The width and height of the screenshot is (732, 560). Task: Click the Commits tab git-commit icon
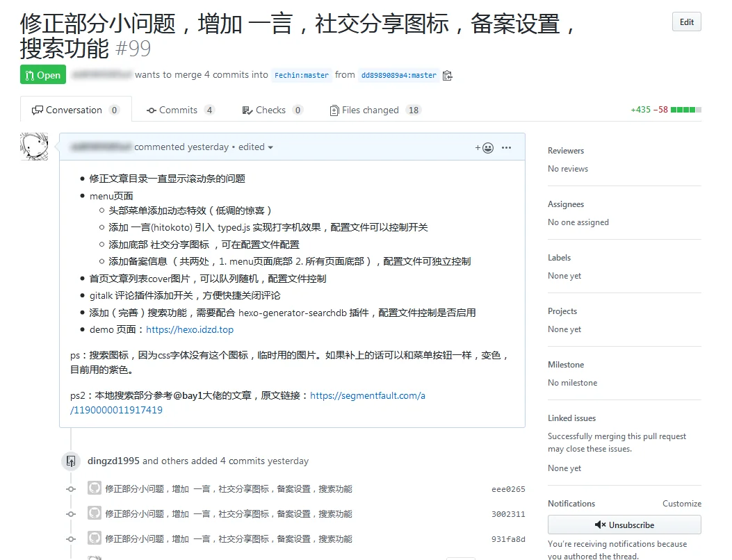152,110
